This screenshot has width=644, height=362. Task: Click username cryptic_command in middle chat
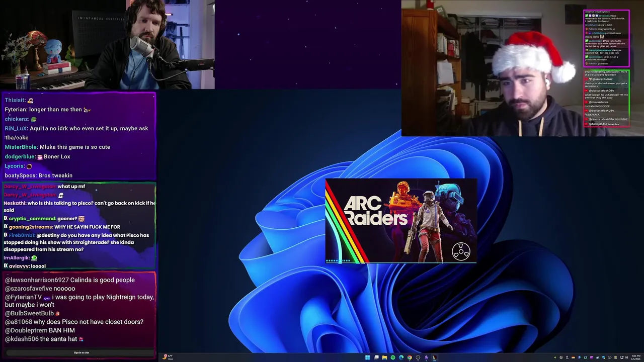pyautogui.click(x=33, y=219)
